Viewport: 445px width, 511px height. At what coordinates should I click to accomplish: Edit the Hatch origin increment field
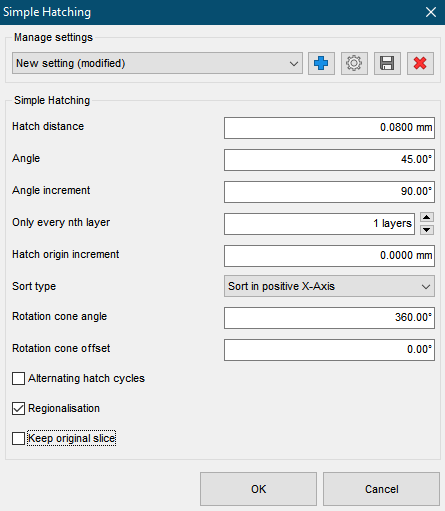(x=329, y=256)
